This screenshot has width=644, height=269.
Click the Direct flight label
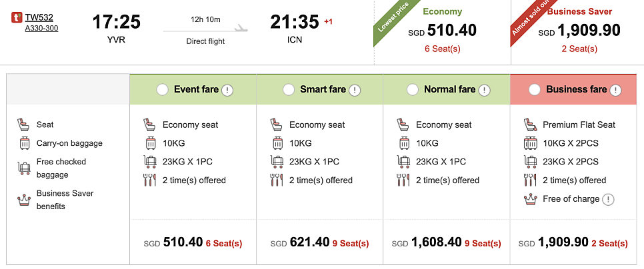point(205,41)
